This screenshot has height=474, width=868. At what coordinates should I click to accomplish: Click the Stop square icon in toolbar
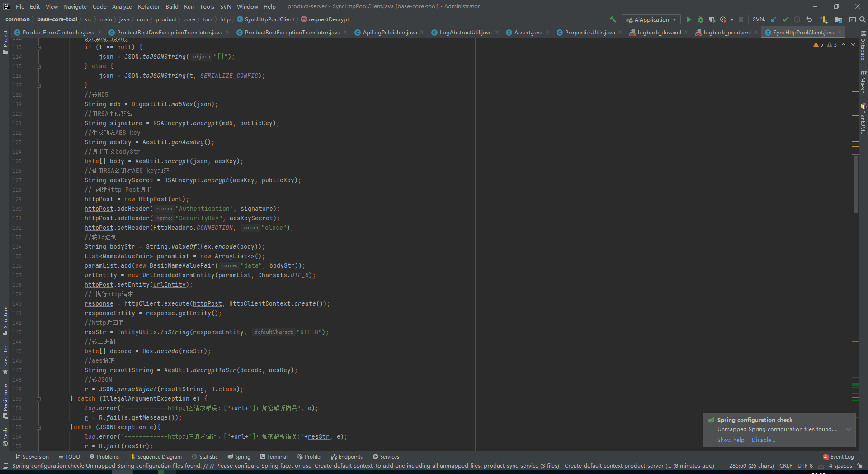[x=741, y=19]
